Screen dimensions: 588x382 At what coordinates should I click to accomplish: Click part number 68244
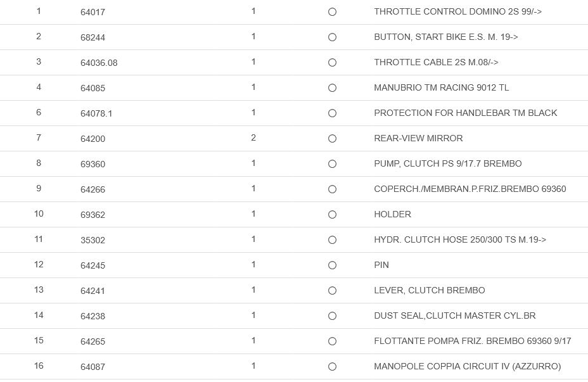[93, 37]
